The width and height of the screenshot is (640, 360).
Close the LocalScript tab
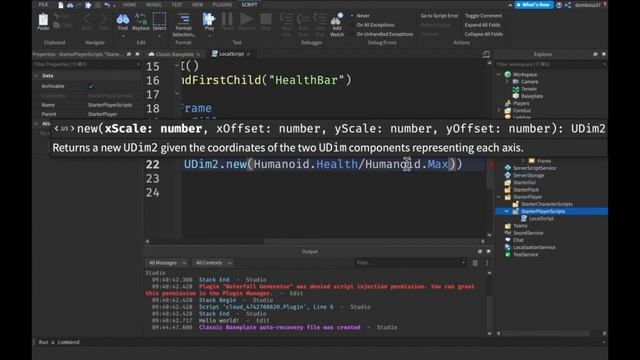point(248,54)
